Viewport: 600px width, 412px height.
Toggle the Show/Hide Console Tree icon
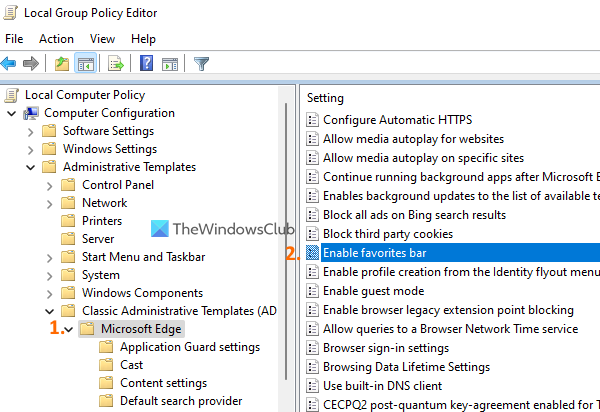tap(86, 64)
